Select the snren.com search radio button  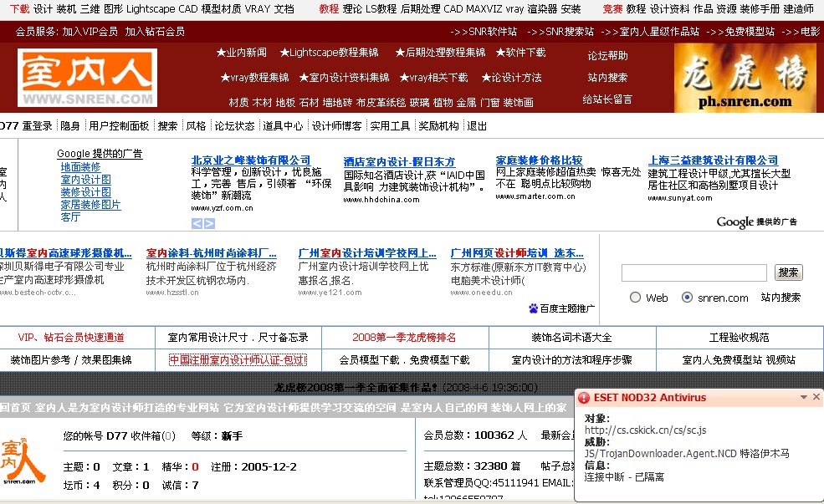click(687, 298)
